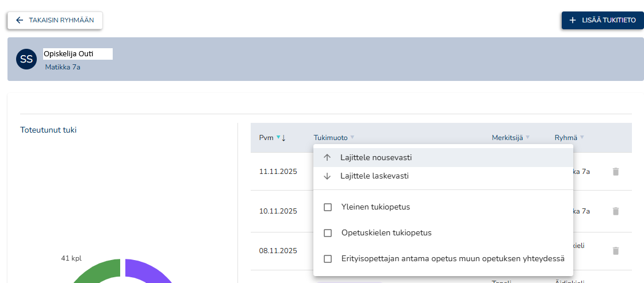Select Lajittele laskevasti sort option
644x283 pixels.
(x=374, y=176)
